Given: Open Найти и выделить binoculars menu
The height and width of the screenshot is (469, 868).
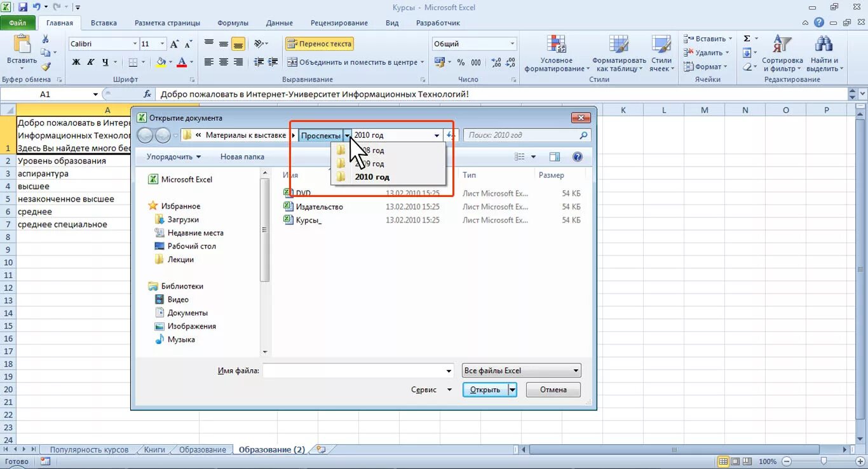Looking at the screenshot, I should (x=824, y=53).
